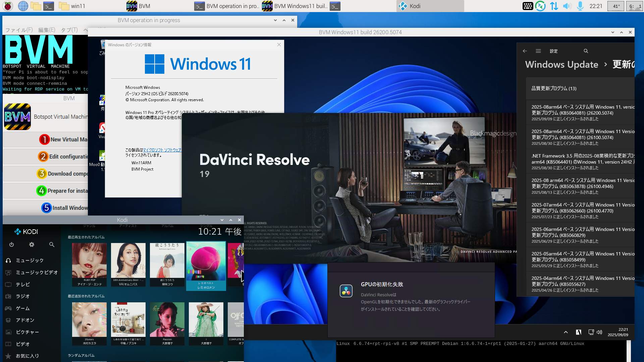Open Kodi settings gear icon
The height and width of the screenshot is (362, 644).
coord(32,245)
